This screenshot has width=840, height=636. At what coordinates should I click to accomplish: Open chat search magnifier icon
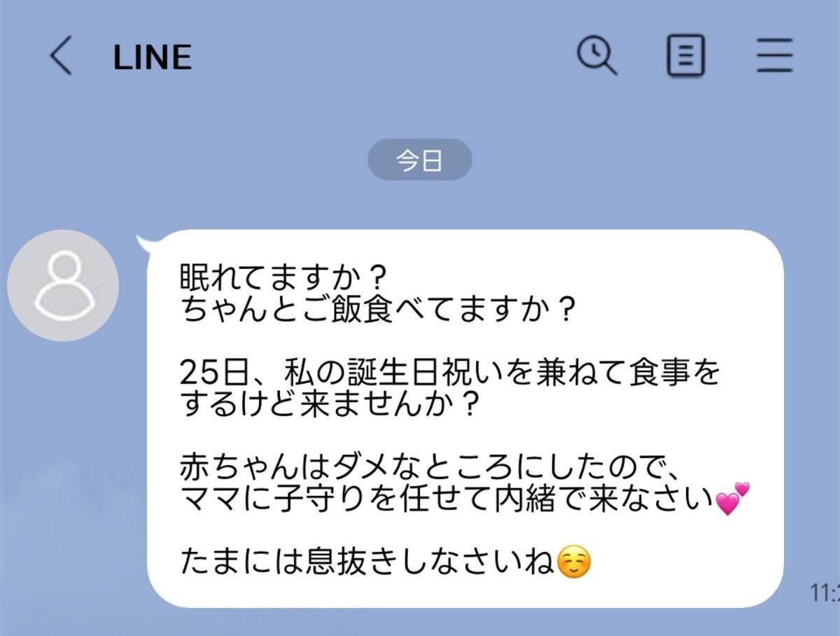pyautogui.click(x=596, y=55)
